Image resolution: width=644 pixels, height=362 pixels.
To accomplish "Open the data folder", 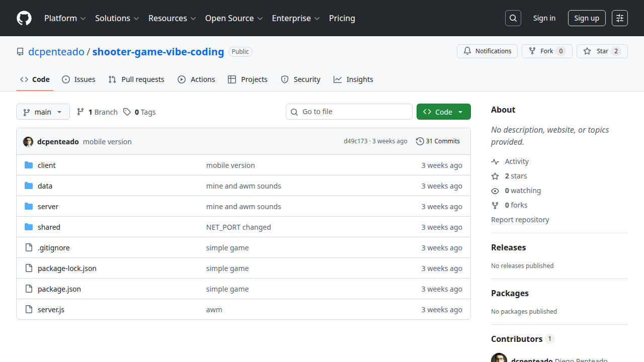I will click(x=45, y=186).
